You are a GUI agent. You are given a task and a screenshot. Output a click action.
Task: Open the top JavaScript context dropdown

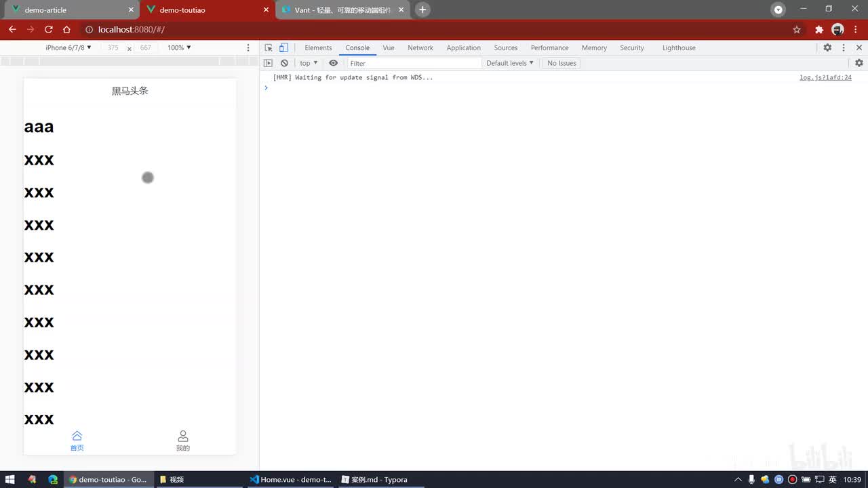[x=309, y=63]
